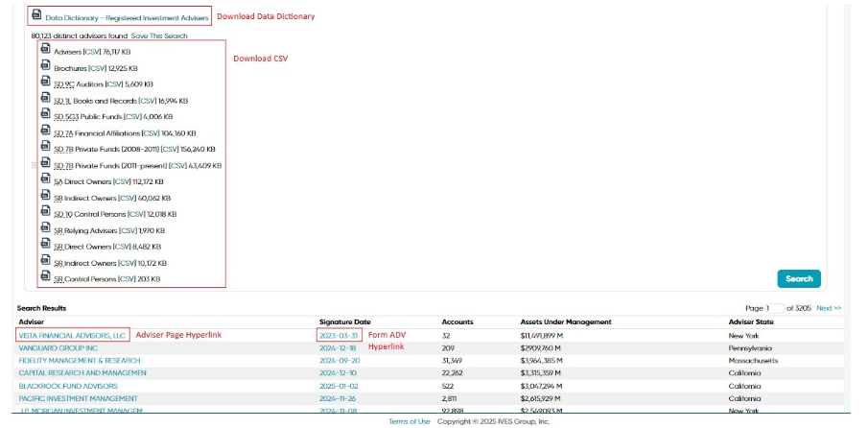This screenshot has width=868, height=428.
Task: Click the page number input field
Action: pos(774,308)
